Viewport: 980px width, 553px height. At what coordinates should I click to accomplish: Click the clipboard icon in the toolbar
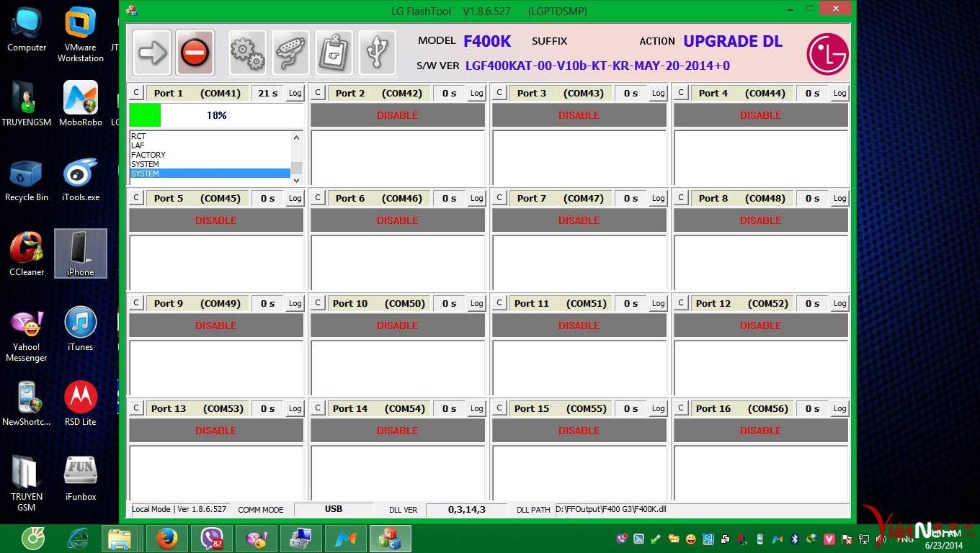[334, 53]
